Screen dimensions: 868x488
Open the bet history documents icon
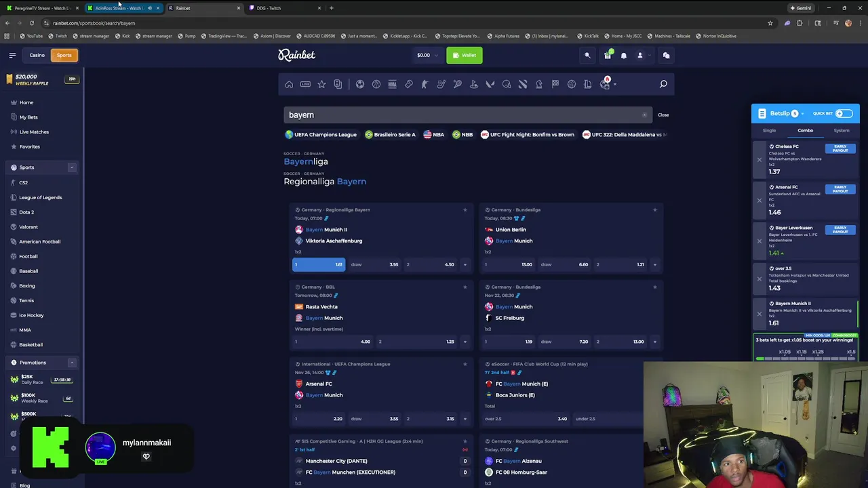[x=338, y=84]
